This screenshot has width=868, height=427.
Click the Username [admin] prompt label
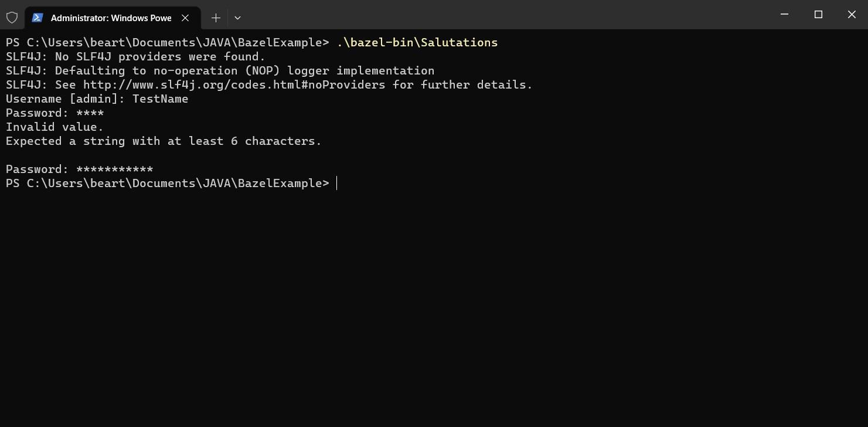click(64, 99)
